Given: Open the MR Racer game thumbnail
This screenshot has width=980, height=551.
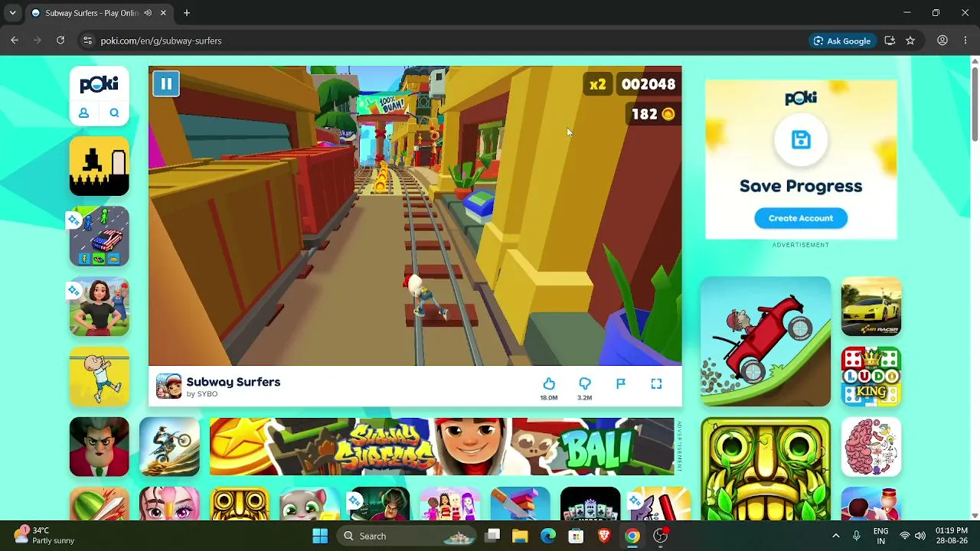Looking at the screenshot, I should pos(871,306).
